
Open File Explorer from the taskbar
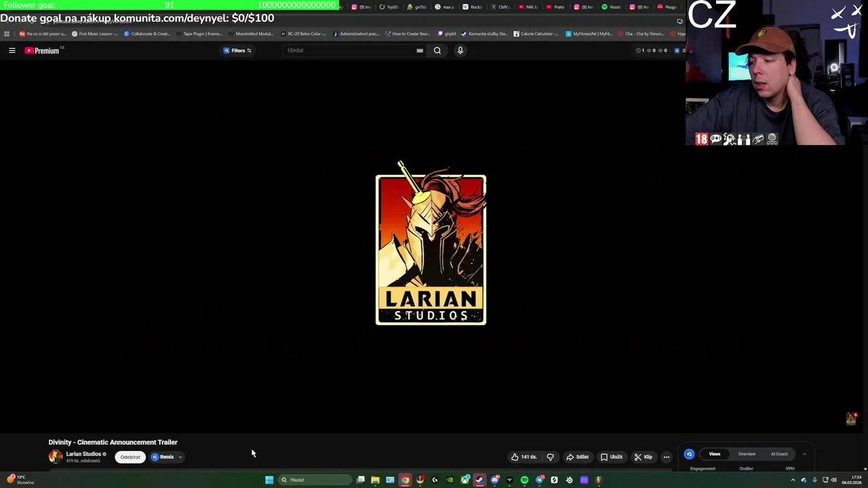(x=375, y=480)
